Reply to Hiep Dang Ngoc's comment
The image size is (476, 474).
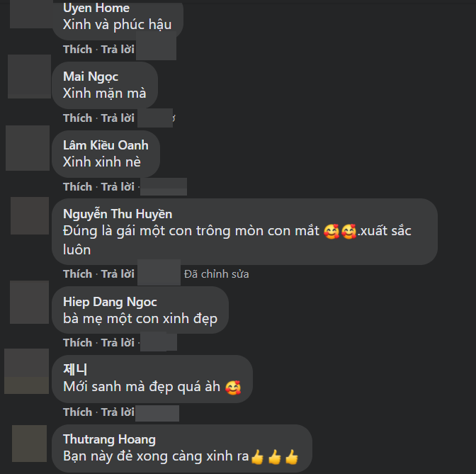[118, 342]
